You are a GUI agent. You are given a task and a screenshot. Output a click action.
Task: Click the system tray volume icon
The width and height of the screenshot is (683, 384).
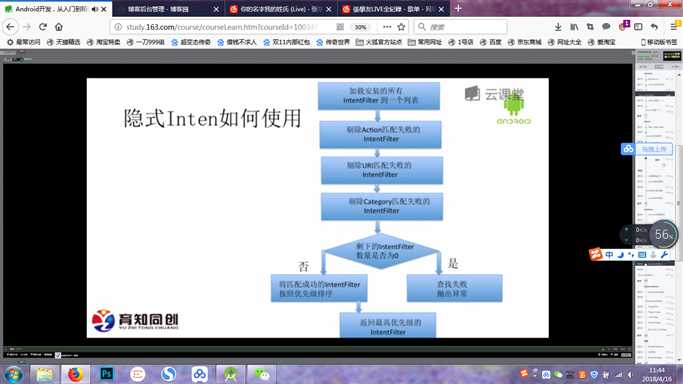click(x=630, y=374)
